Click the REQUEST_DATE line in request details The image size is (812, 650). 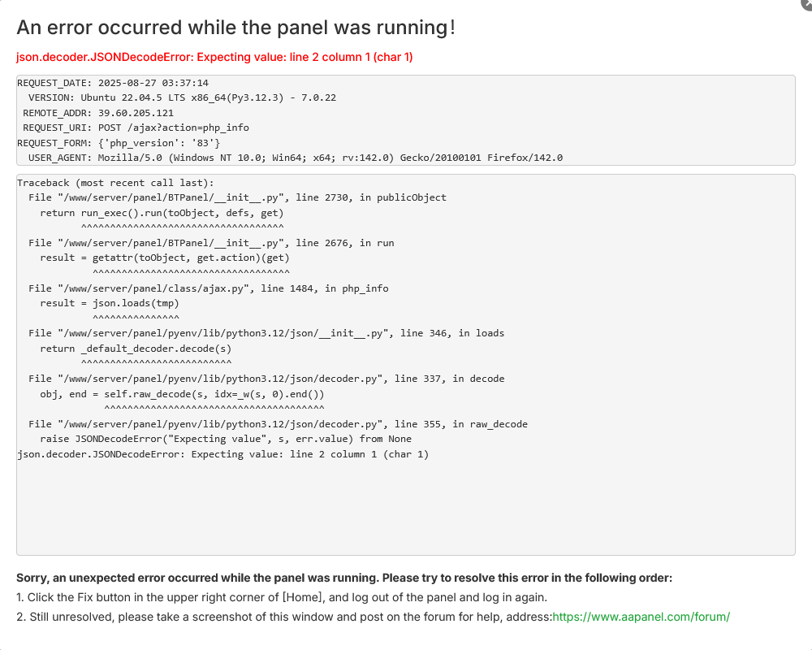(113, 83)
